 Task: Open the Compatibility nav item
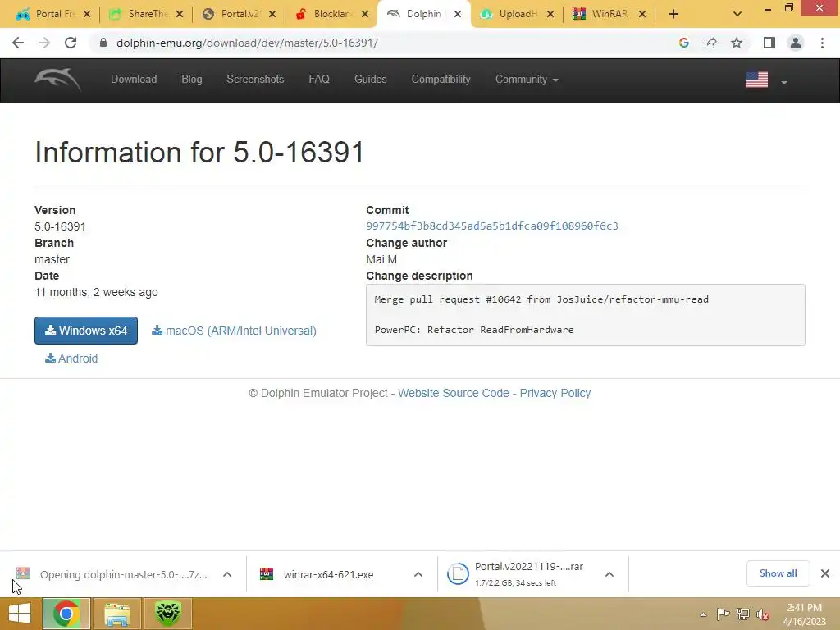tap(441, 80)
